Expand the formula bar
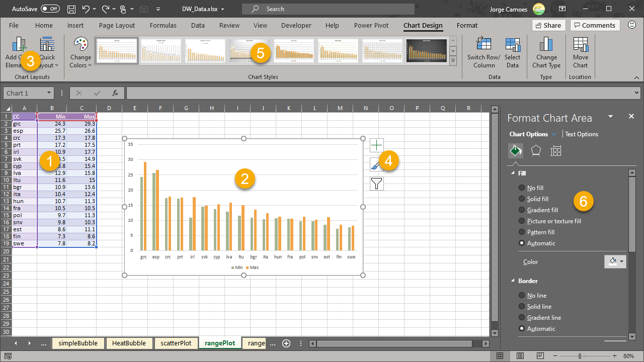The image size is (644, 362). [637, 93]
